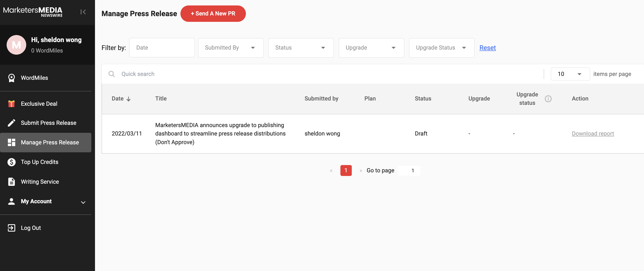The image size is (644, 271).
Task: Collapse the sidebar with arrow icon
Action: [83, 12]
